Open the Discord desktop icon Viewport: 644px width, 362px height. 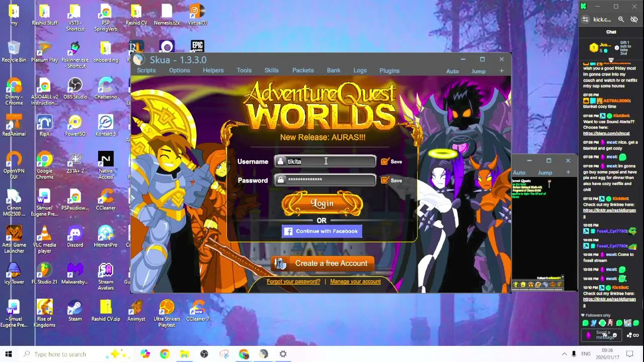[x=75, y=237]
